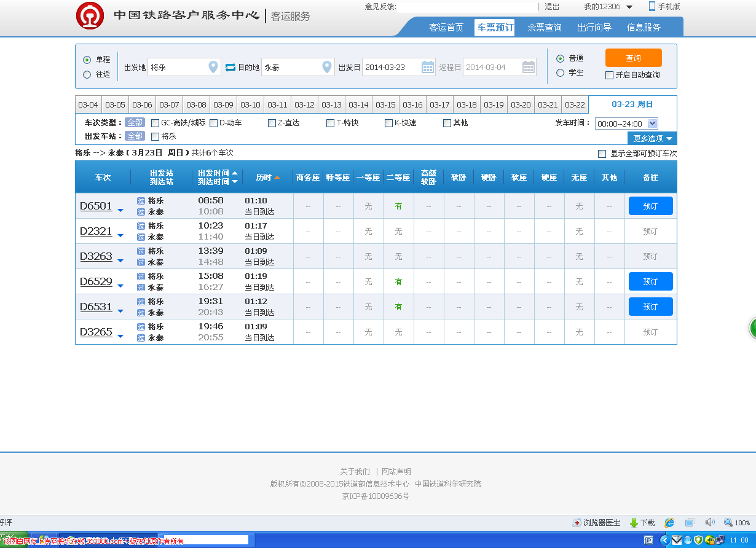Sort ascending by departure time arrow
Image resolution: width=756 pixels, height=548 pixels.
[x=234, y=173]
